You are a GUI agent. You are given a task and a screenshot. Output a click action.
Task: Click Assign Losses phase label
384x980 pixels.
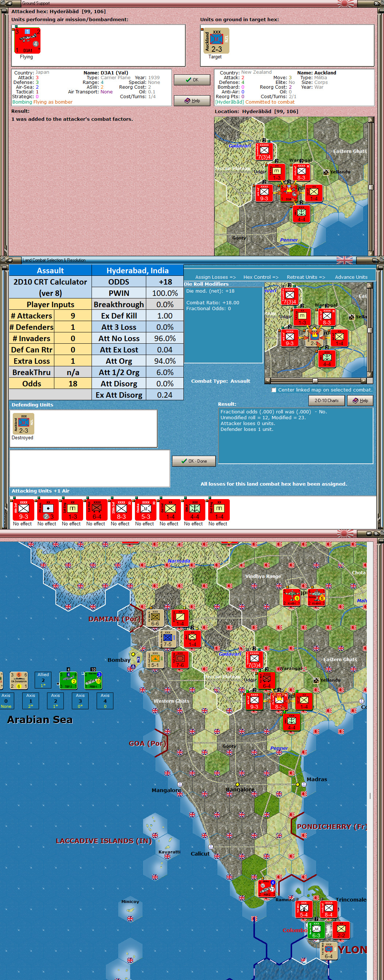pyautogui.click(x=215, y=277)
